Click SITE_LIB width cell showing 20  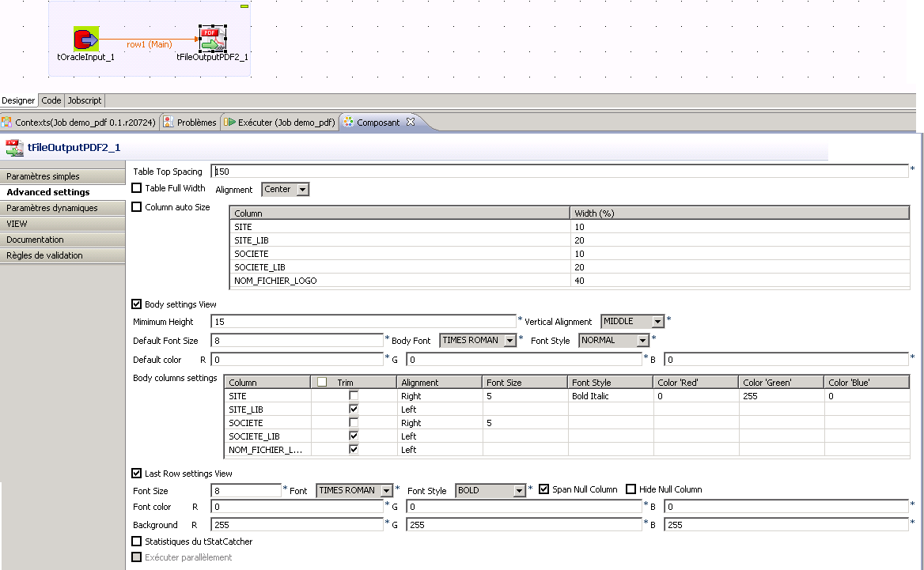click(740, 240)
